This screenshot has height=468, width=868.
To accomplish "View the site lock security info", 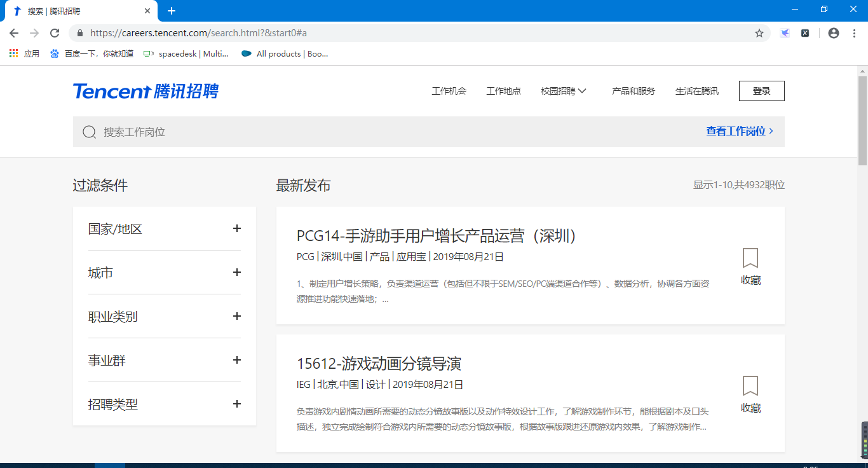I will (x=80, y=33).
